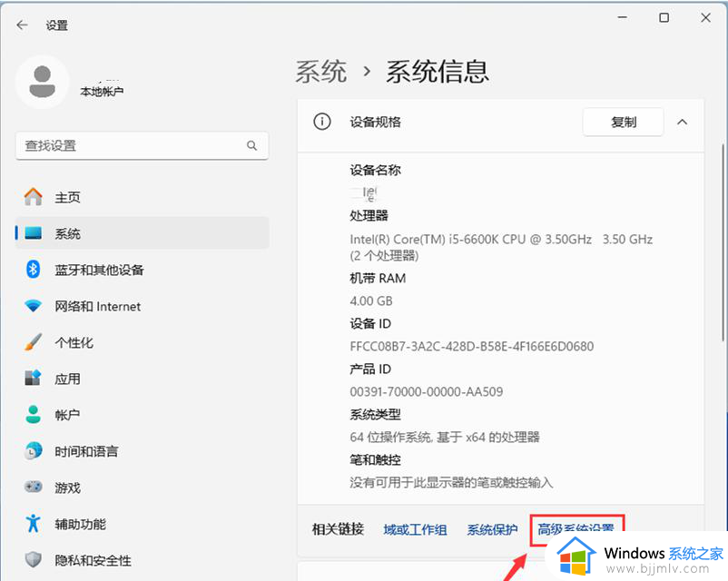Navigate to 系统 breadcrumb
728x581 pixels.
point(320,72)
